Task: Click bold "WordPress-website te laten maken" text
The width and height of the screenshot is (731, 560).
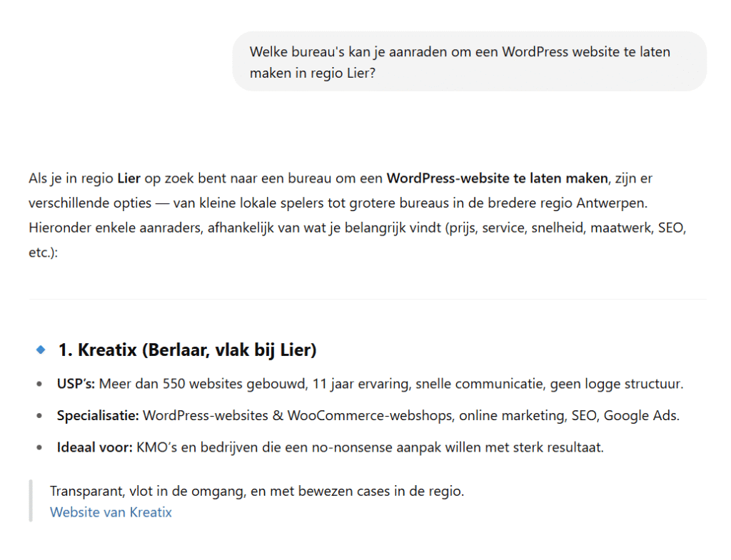Action: pyautogui.click(x=498, y=178)
